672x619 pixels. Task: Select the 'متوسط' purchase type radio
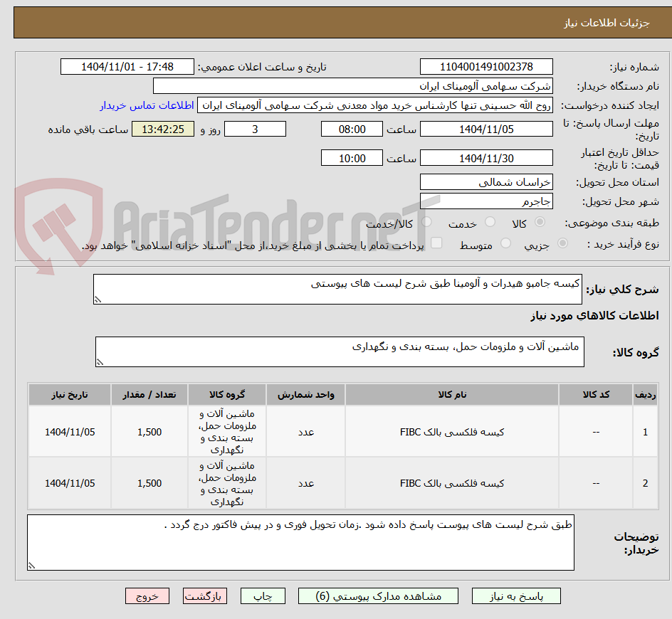(x=505, y=243)
